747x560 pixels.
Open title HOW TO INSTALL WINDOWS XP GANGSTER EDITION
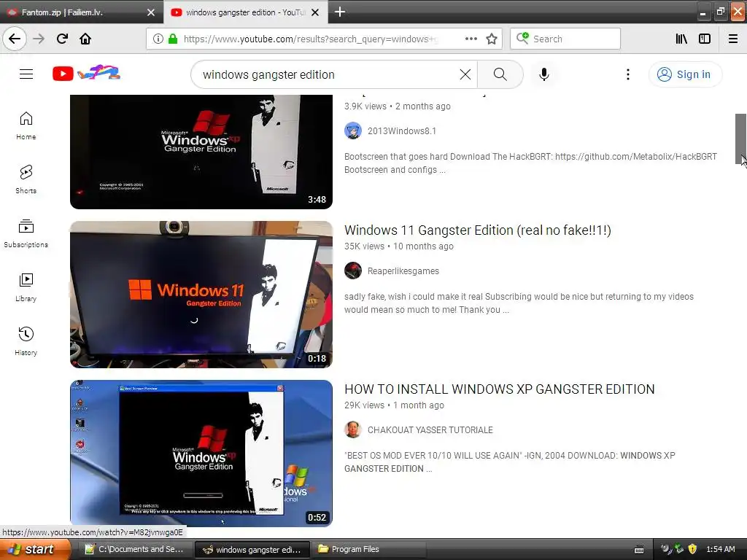coord(499,389)
